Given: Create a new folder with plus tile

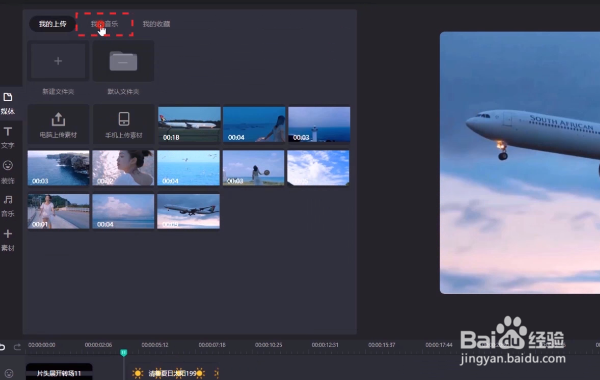Looking at the screenshot, I should (58, 61).
